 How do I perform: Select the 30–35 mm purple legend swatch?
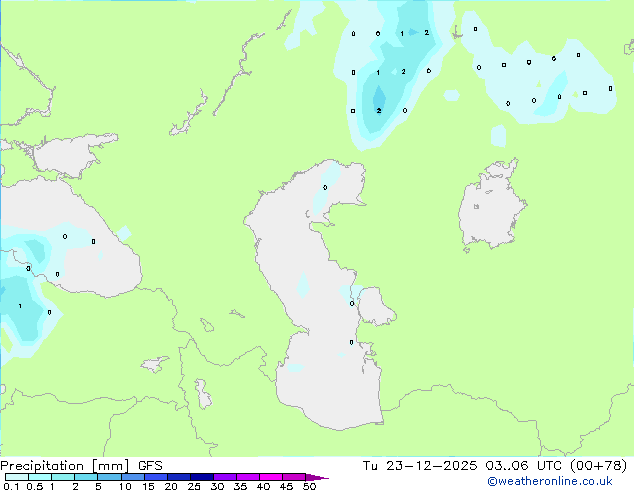(224, 477)
